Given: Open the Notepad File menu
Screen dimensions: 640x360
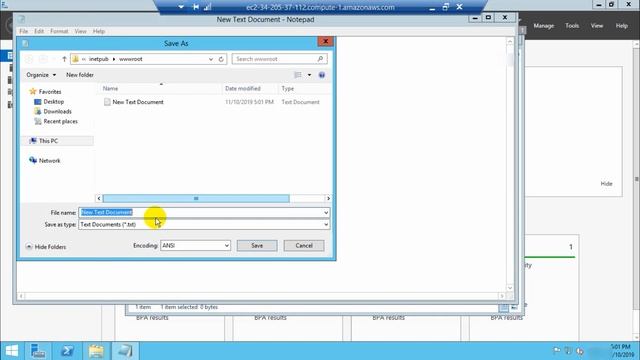Looking at the screenshot, I should coord(24,31).
